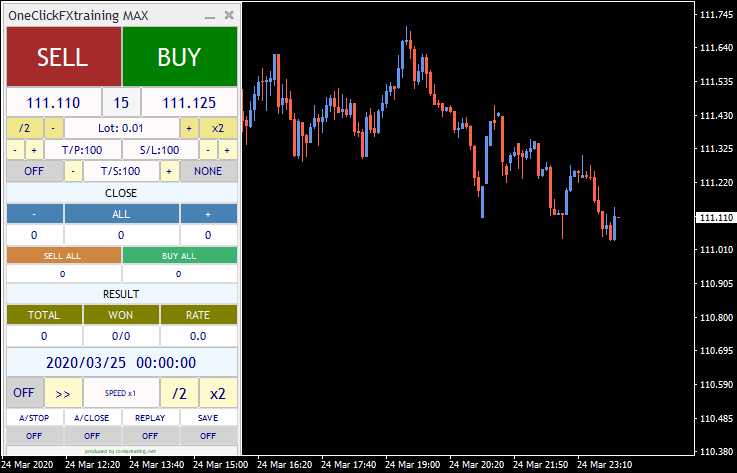Double playback speed with x2

pos(218,393)
